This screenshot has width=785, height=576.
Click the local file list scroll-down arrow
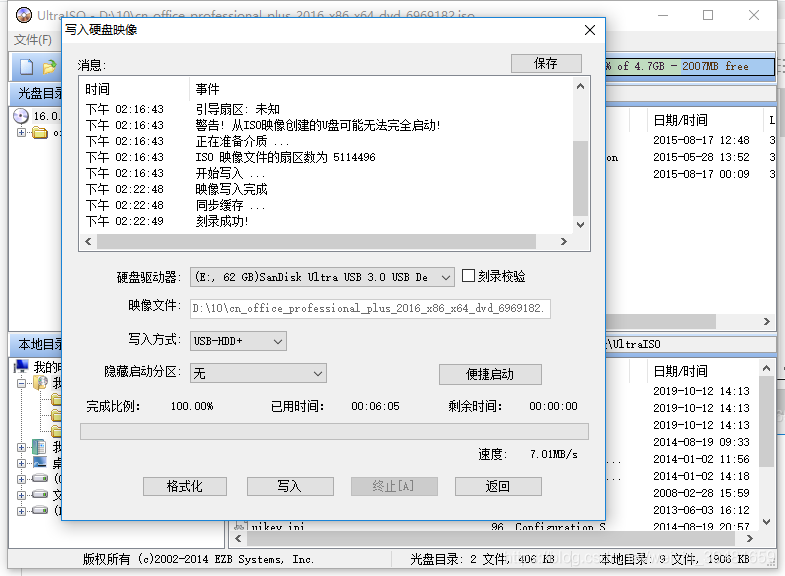click(x=766, y=521)
